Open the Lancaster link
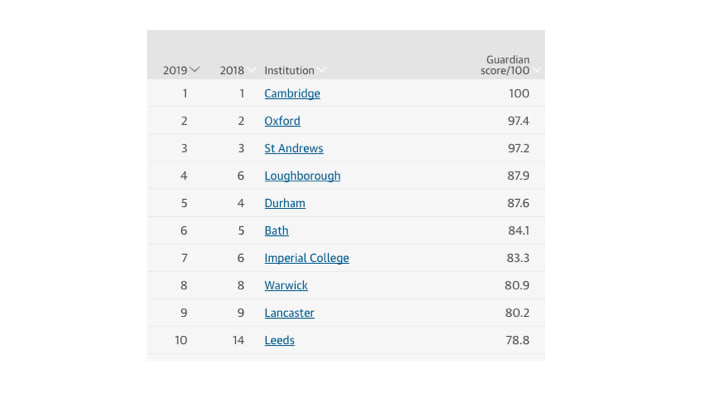Image resolution: width=720 pixels, height=405 pixels. point(289,313)
